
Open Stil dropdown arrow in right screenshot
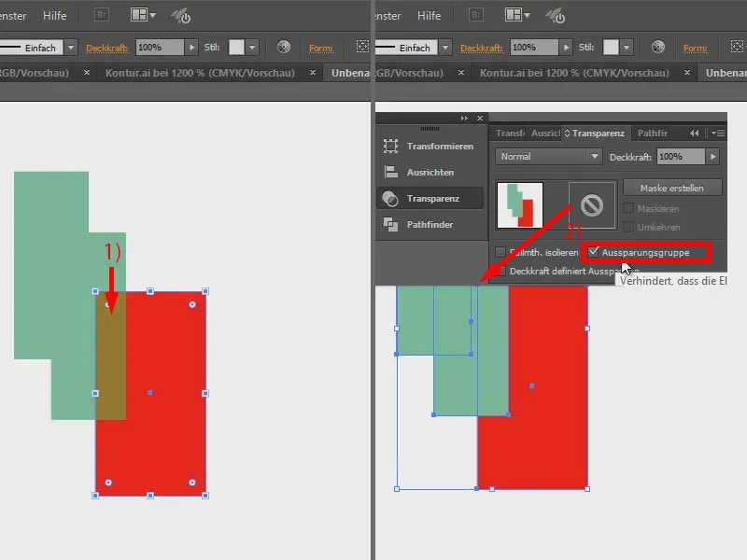point(627,48)
